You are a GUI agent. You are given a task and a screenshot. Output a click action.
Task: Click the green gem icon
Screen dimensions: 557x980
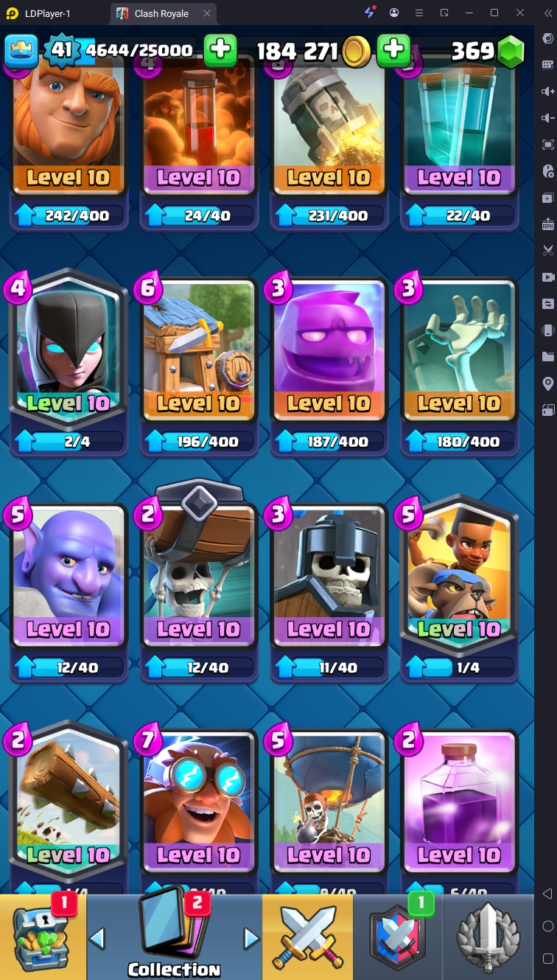(x=511, y=51)
